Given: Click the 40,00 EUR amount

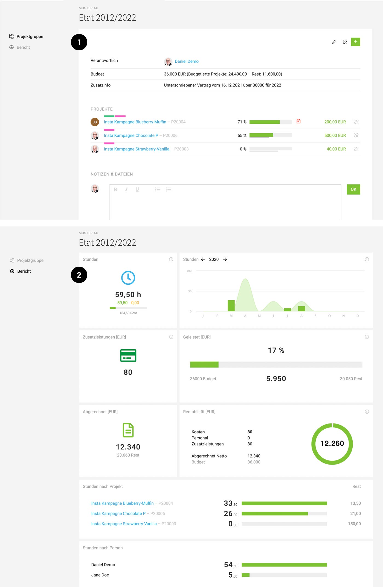Looking at the screenshot, I should coord(336,149).
